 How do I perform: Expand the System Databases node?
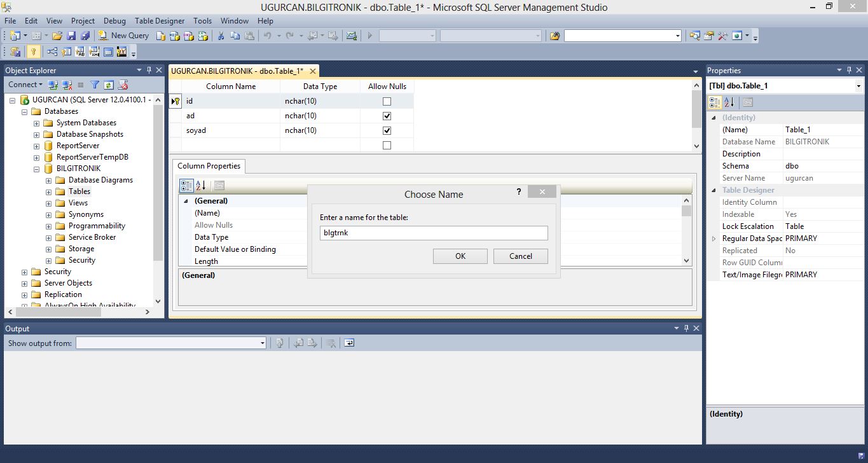point(36,123)
